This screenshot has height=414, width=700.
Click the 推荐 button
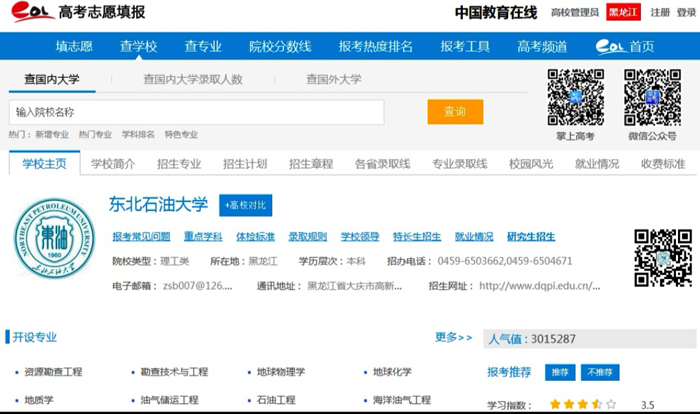pyautogui.click(x=560, y=372)
